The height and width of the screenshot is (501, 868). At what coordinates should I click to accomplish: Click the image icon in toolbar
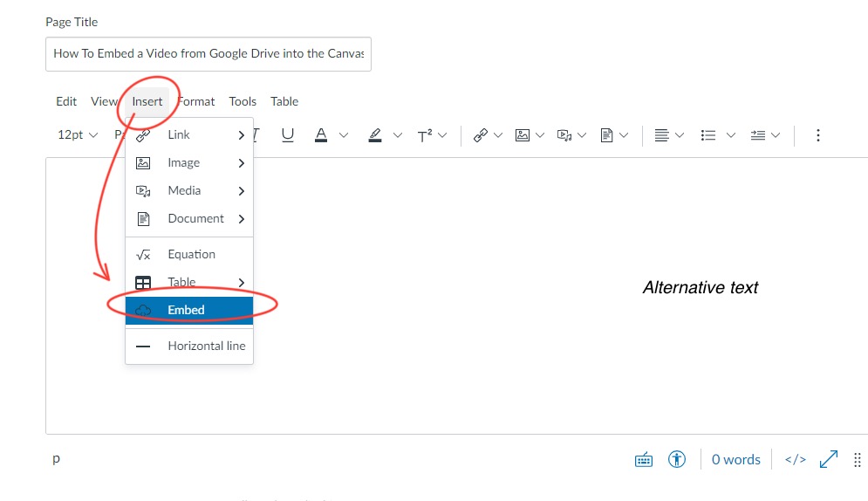point(523,135)
